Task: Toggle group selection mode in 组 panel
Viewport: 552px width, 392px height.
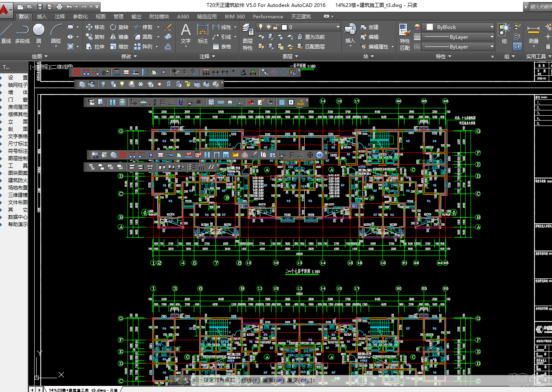Action: [517, 46]
